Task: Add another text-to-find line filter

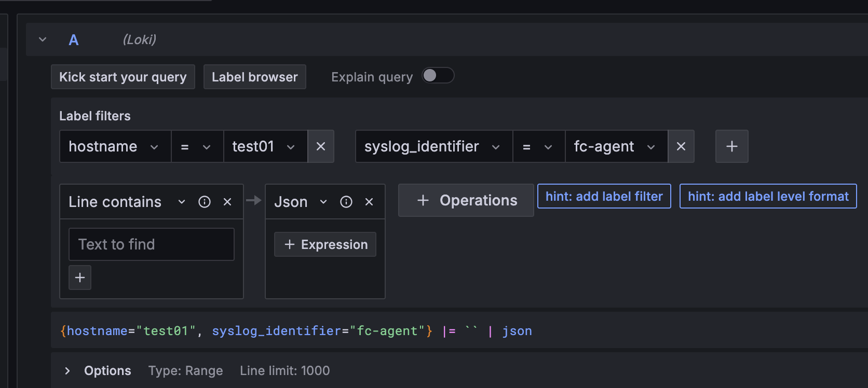Action: [80, 278]
